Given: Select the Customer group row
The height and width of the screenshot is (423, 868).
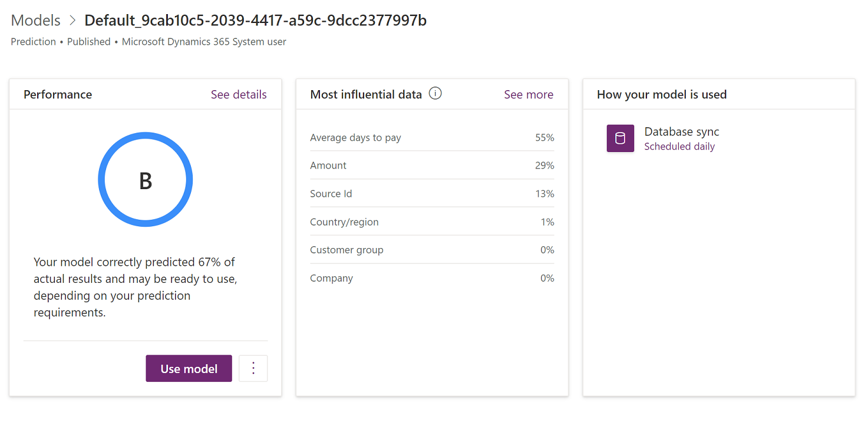Looking at the screenshot, I should coord(432,250).
